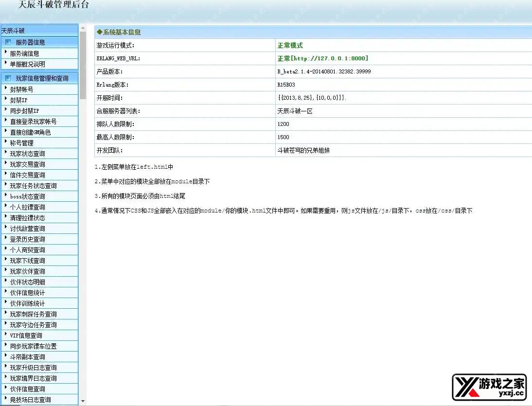The height and width of the screenshot is (406, 532).
Task: Collapse the 玩家信息管理和查询 section icon
Action: coord(8,78)
